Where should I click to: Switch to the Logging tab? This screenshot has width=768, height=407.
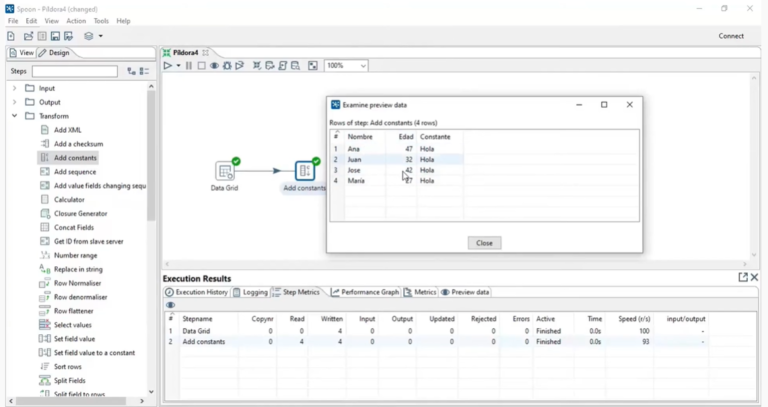coord(250,292)
